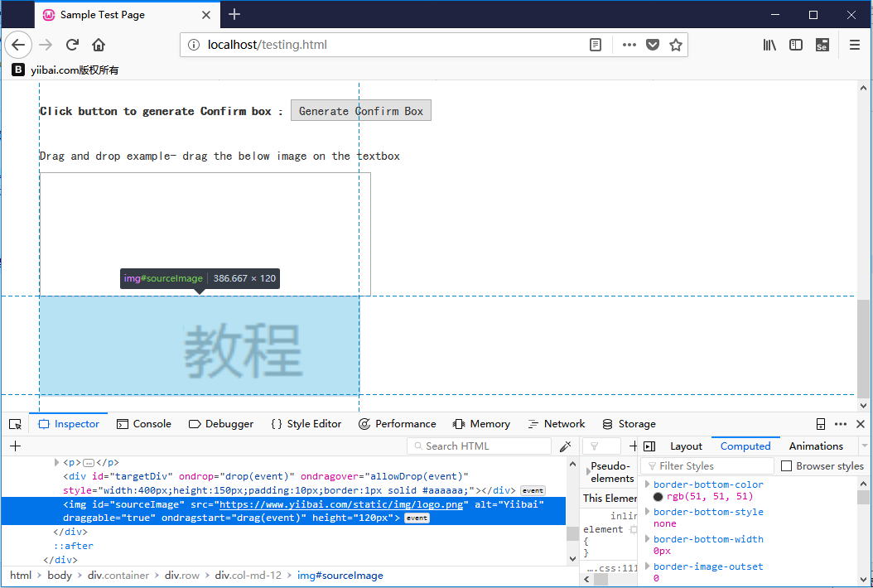Toggle reader view in the address bar
Image resolution: width=873 pixels, height=588 pixels.
(596, 45)
